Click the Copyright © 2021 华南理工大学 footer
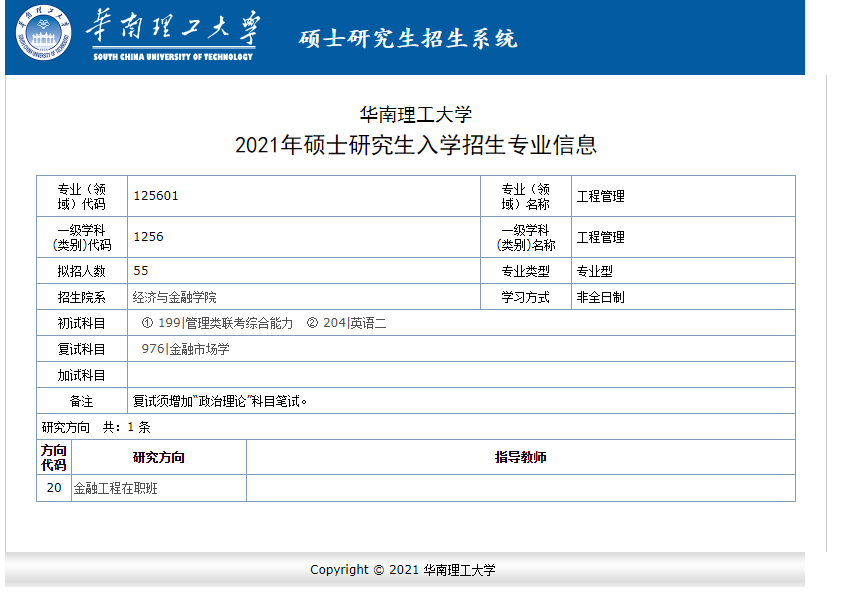Screen dimensions: 845x604 (403, 570)
